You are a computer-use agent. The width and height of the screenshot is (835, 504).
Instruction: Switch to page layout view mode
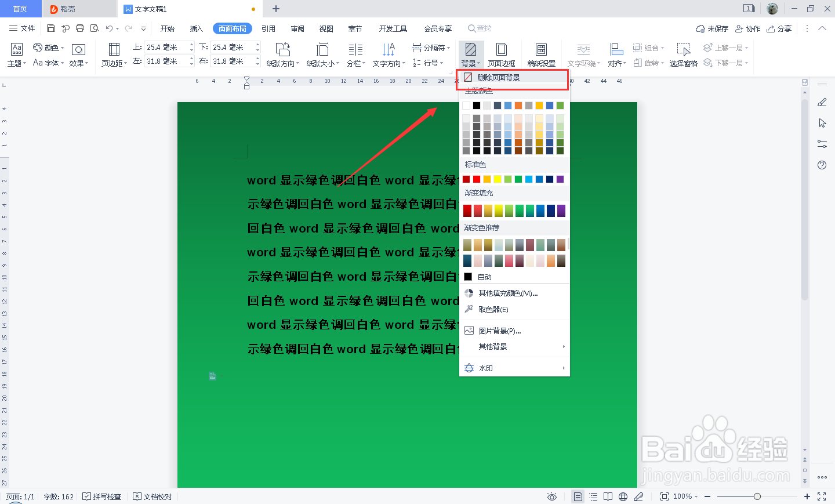click(578, 496)
